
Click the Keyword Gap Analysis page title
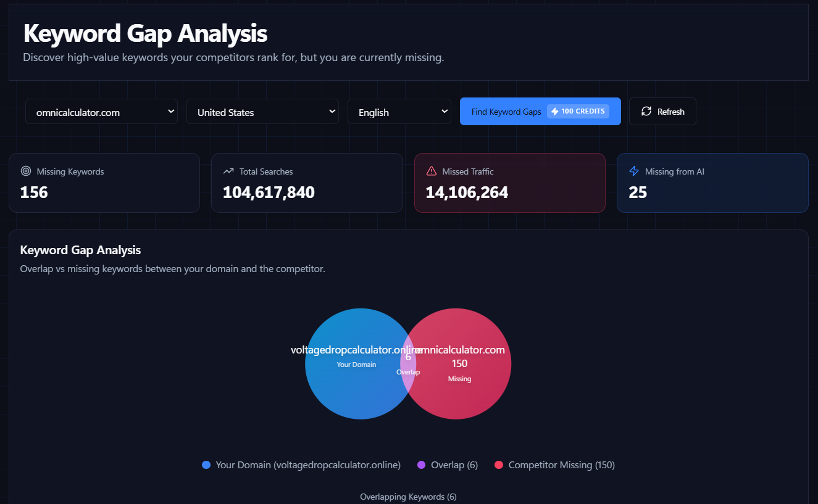click(145, 33)
